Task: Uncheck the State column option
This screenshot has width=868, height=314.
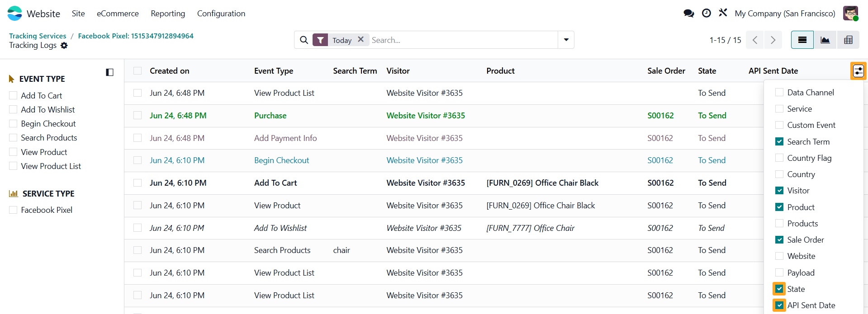Action: pyautogui.click(x=779, y=289)
